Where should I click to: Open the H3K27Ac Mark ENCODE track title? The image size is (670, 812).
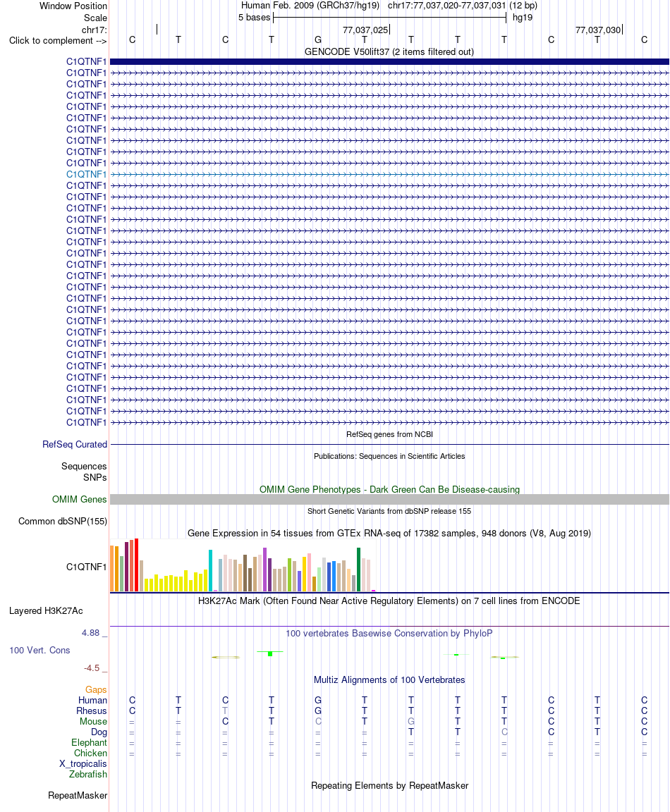(x=389, y=601)
